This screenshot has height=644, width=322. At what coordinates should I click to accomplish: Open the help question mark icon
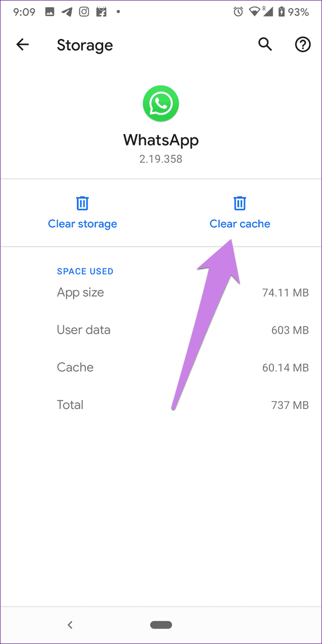tap(303, 44)
